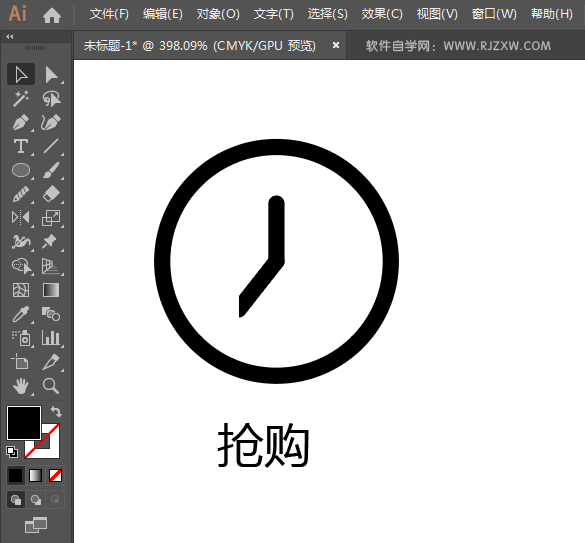This screenshot has width=585, height=543.
Task: Open the 视图(V) menu
Action: (437, 15)
